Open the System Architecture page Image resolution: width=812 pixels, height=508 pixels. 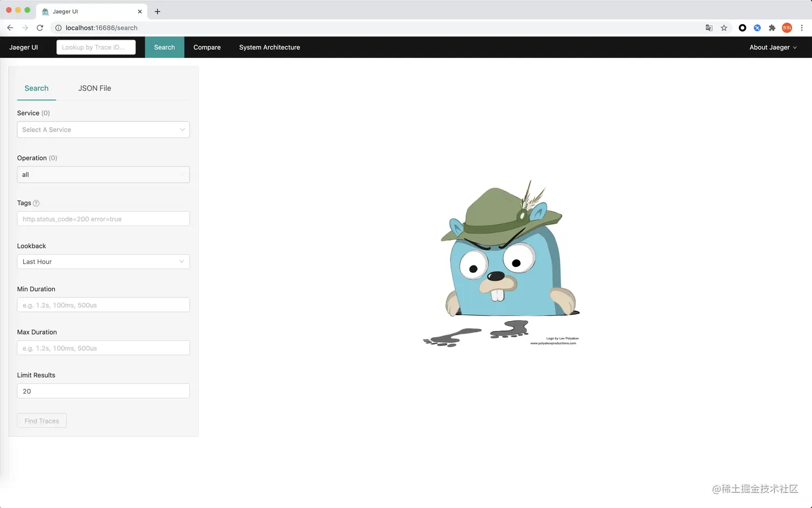point(270,47)
